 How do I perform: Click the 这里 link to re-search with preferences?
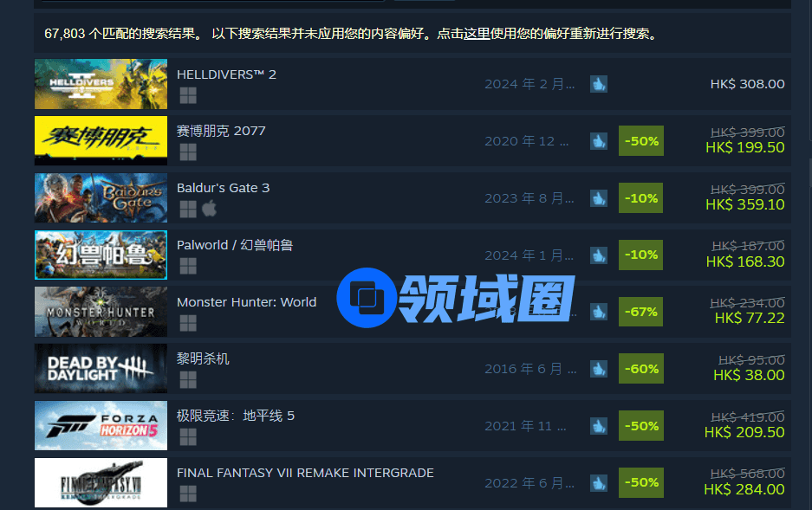coord(477,34)
